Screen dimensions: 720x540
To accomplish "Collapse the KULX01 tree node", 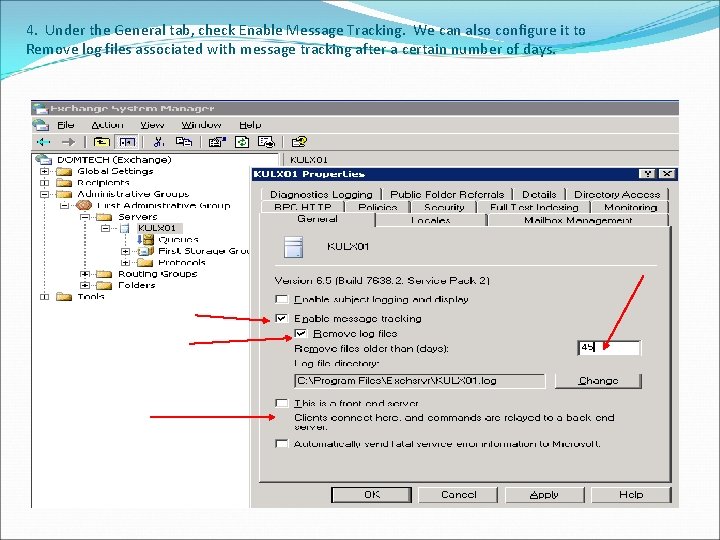I will pos(106,228).
